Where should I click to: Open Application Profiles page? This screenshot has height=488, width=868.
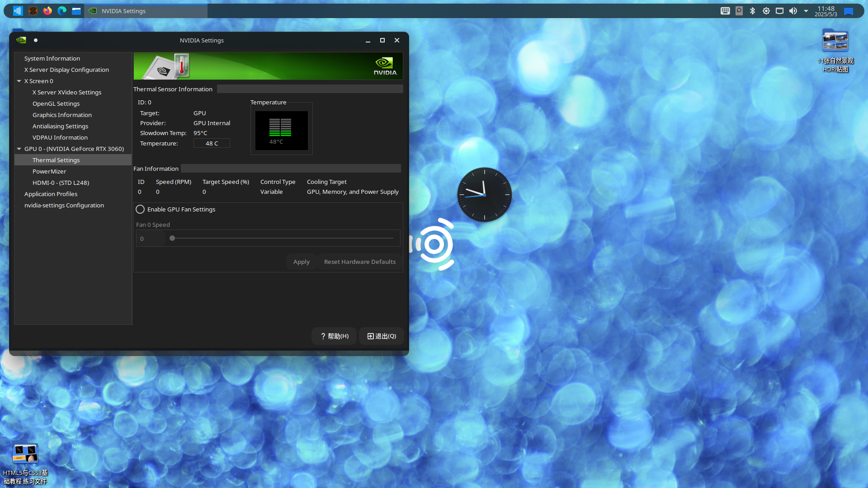(x=51, y=194)
